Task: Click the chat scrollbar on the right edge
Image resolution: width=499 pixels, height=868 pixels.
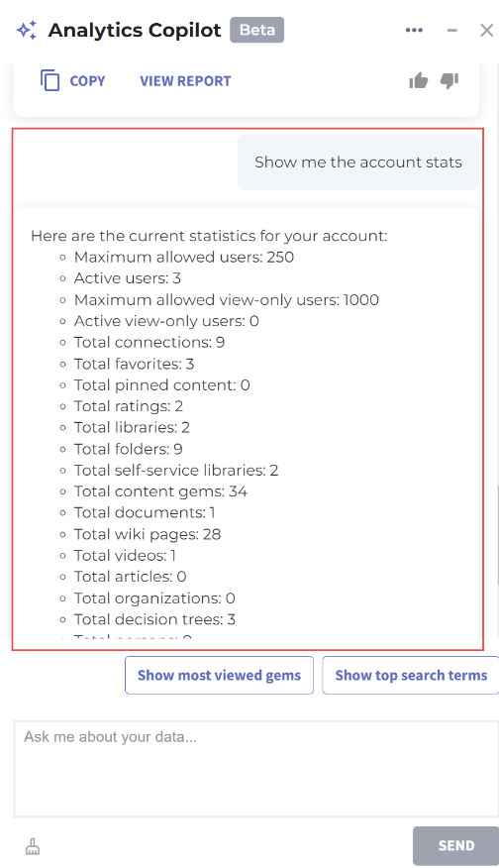Action: tap(496, 536)
